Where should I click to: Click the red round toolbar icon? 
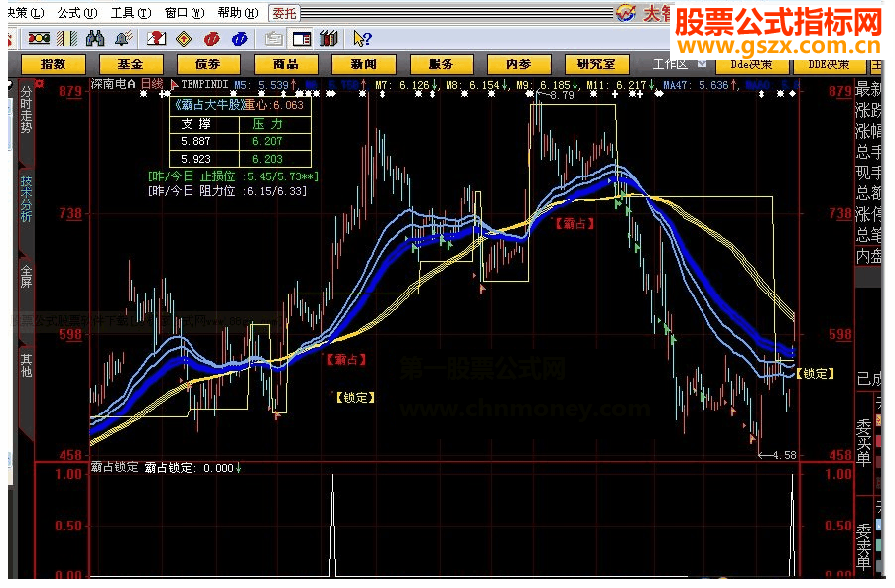(x=211, y=39)
